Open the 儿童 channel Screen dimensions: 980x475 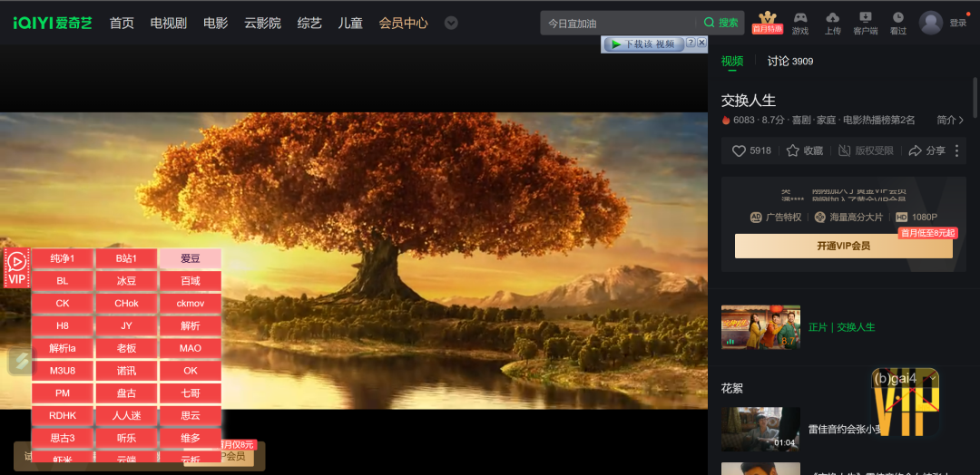tap(350, 23)
